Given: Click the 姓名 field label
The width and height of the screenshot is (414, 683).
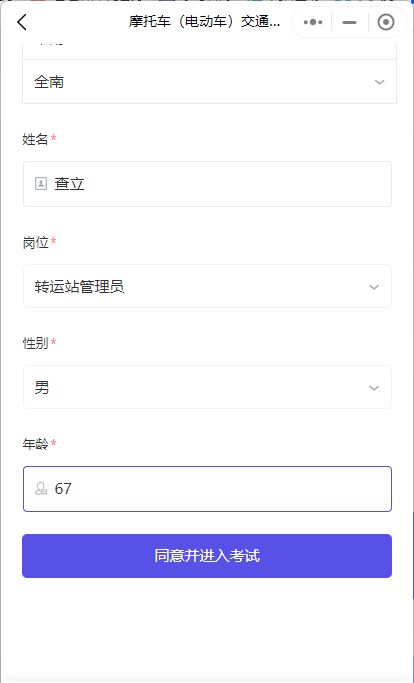Looking at the screenshot, I should pos(35,139).
